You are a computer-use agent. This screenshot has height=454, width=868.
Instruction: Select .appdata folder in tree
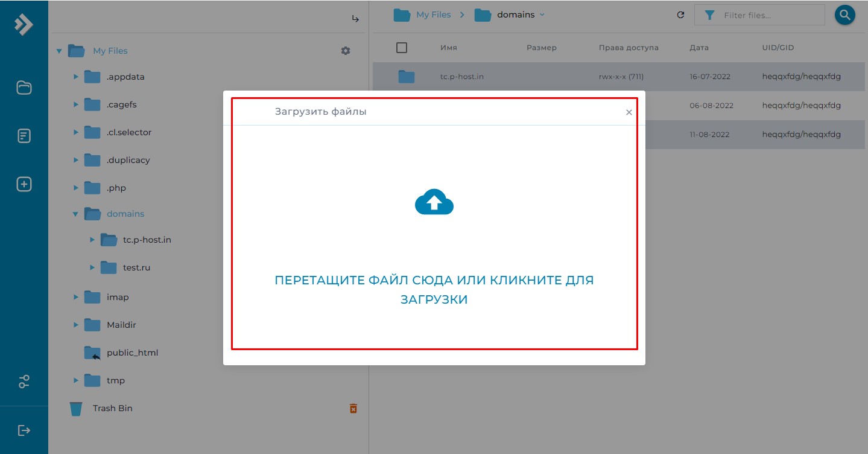(x=125, y=77)
